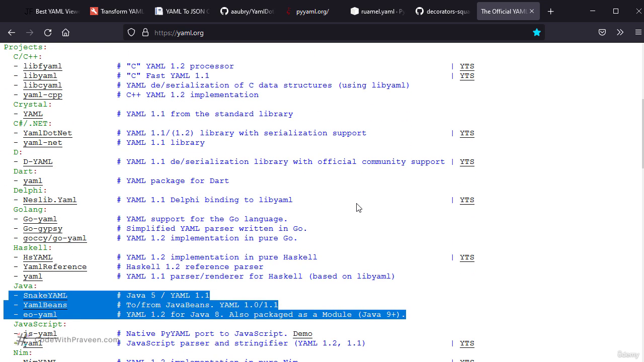Click '# YAML package for Dart' comment

173,181
